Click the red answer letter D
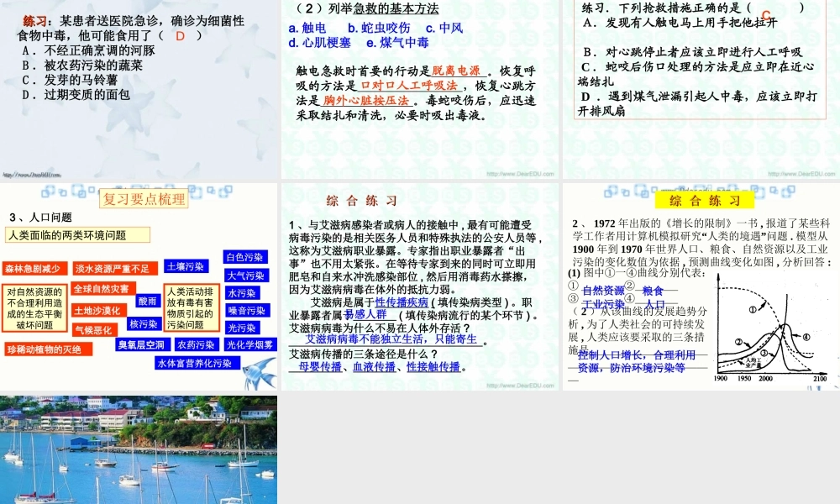840x504 pixels. coord(180,36)
